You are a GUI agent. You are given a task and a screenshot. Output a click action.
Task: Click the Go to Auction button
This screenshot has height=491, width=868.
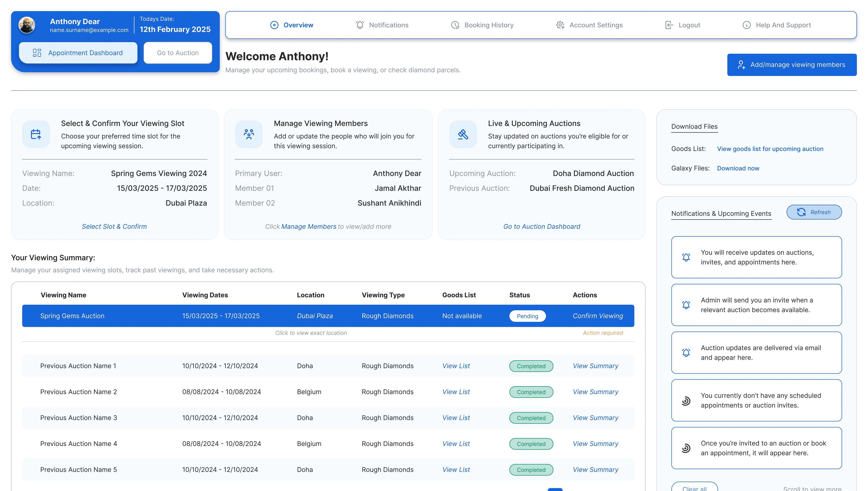tap(178, 53)
